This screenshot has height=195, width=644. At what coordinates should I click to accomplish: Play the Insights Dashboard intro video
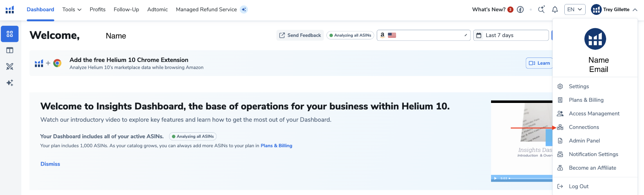pos(495,178)
